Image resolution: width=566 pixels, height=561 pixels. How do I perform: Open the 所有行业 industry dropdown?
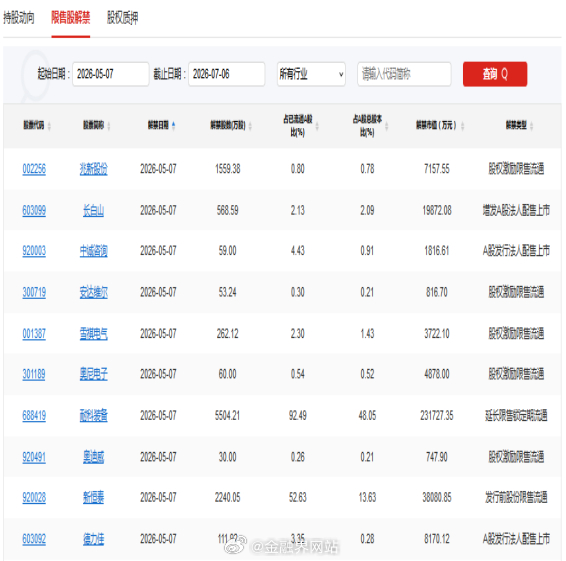(311, 74)
